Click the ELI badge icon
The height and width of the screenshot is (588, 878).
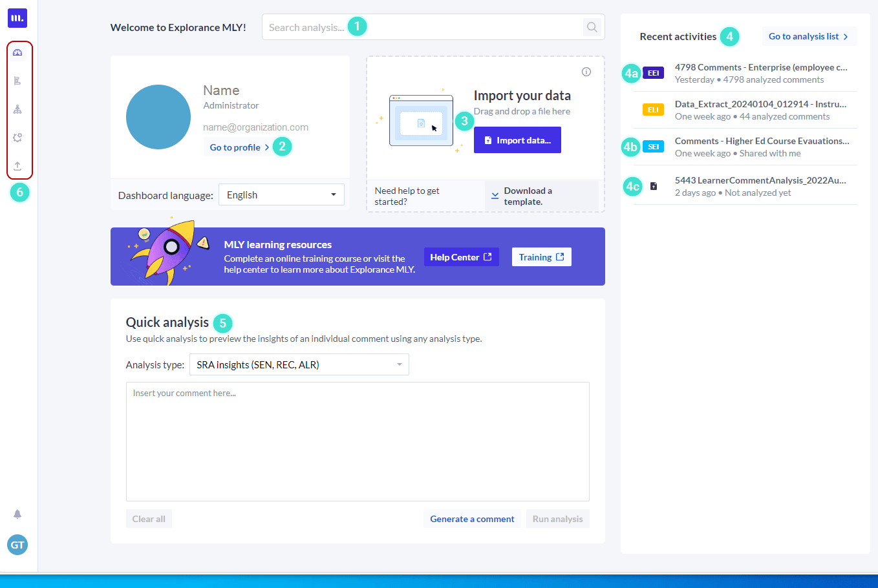(x=653, y=110)
